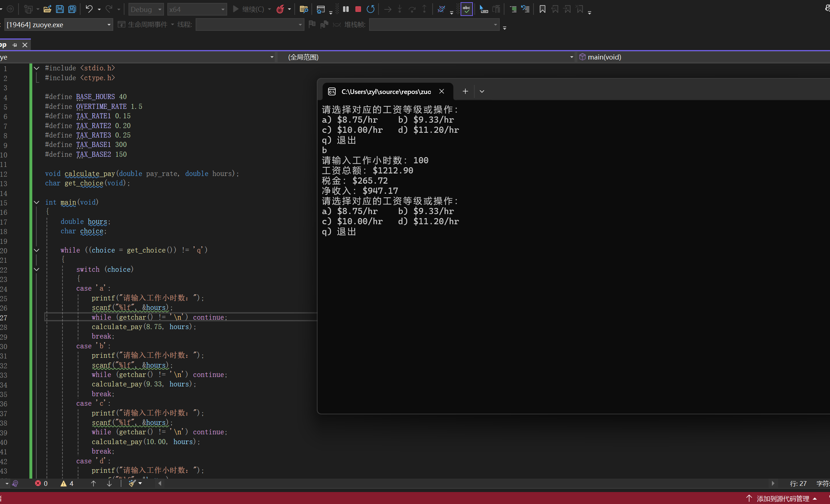Toggle the abc spell checker button
The width and height of the screenshot is (830, 504).
point(466,9)
